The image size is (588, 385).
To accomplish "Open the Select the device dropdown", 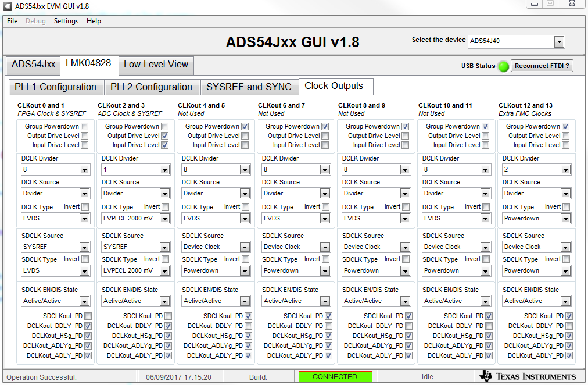I will pos(558,41).
